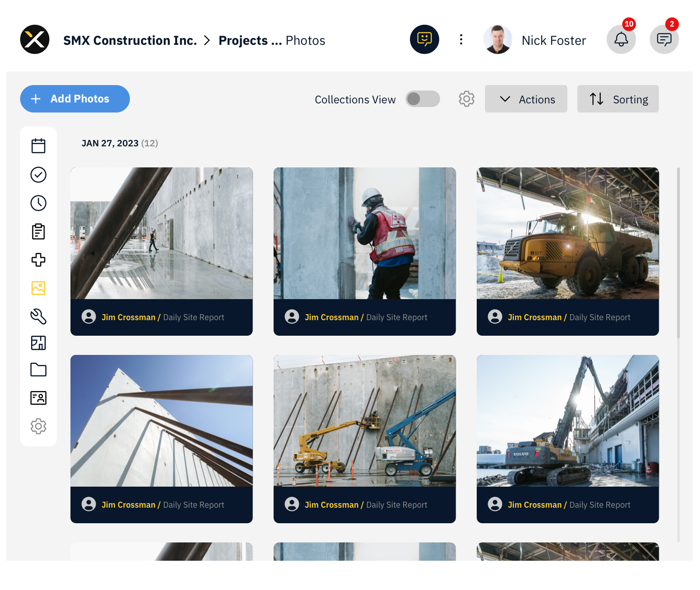Click the vertical scrollbar on the right
Viewport: 700px width, 590px height.
[678, 253]
